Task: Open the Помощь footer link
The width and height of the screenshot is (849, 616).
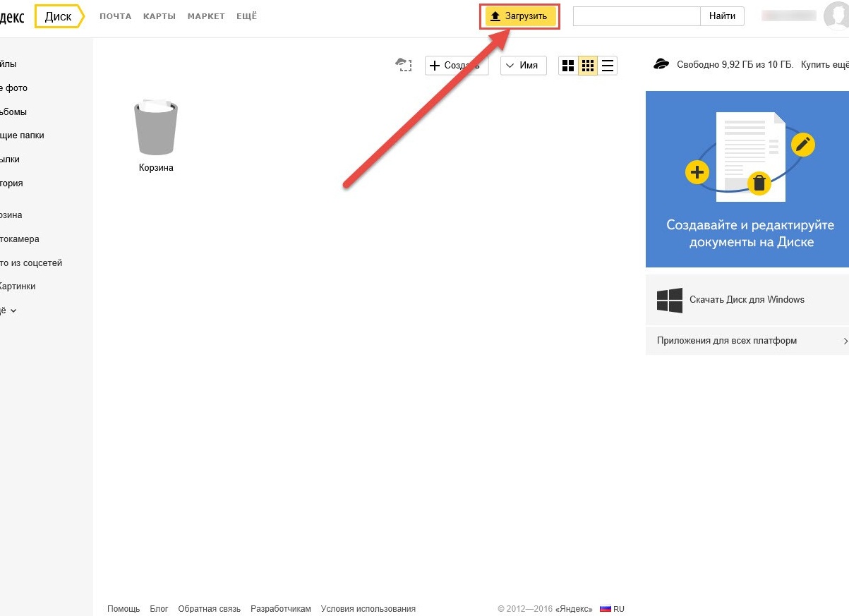Action: [x=124, y=609]
